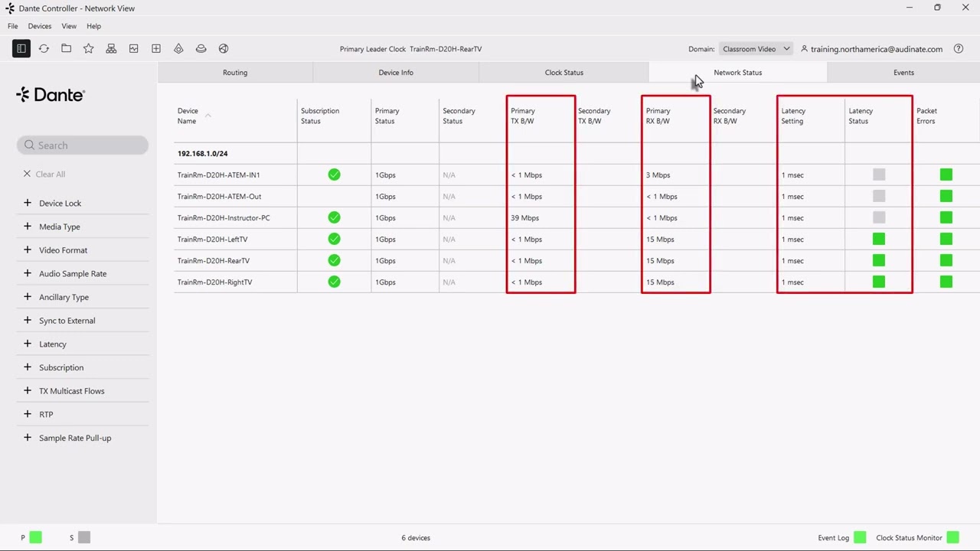The width and height of the screenshot is (980, 551).
Task: Open the folder (load preset) toolbar icon
Action: tap(67, 49)
